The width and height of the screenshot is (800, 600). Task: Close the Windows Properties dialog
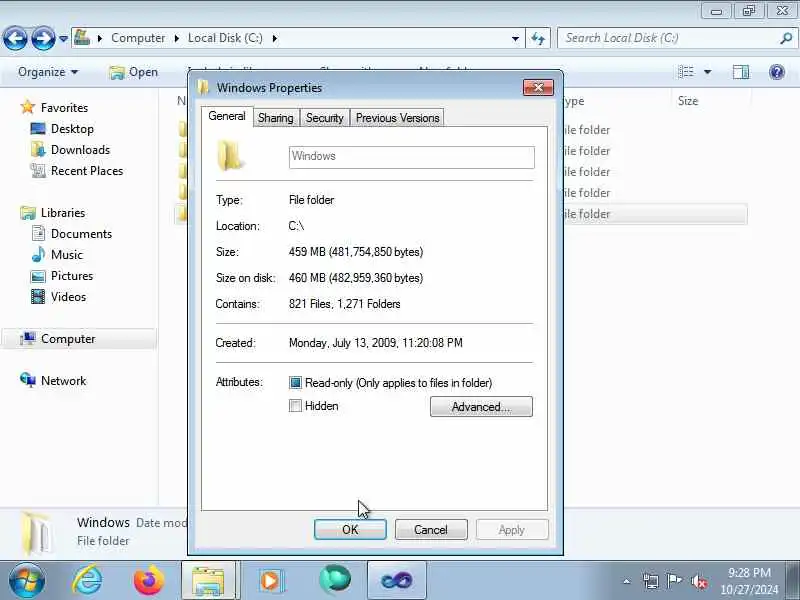coord(538,88)
